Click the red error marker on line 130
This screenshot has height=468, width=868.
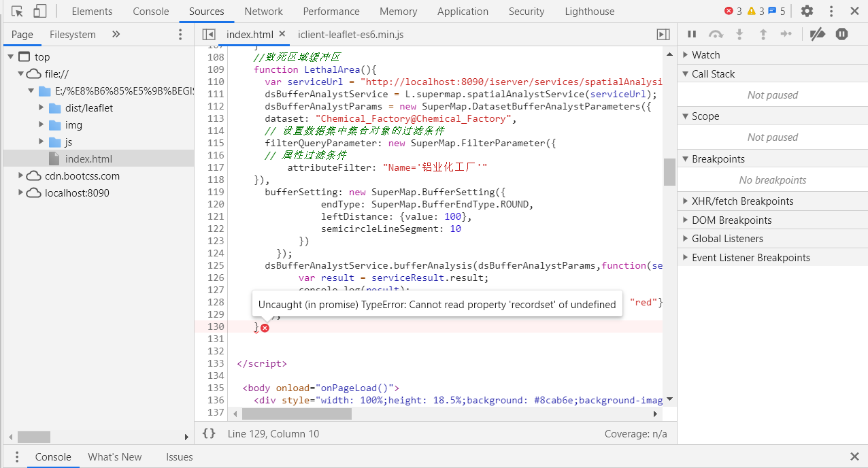click(x=265, y=328)
